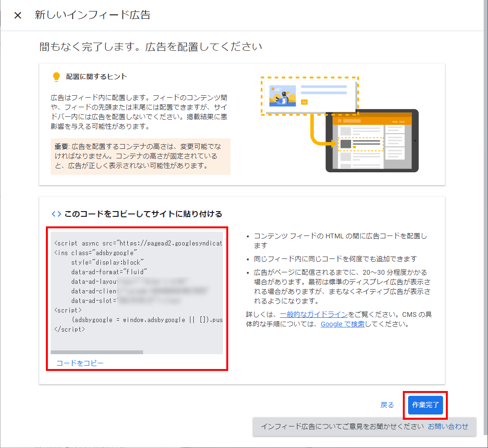Click the code line style="display:block"
Screen dimensions: 488x448
tap(107, 262)
